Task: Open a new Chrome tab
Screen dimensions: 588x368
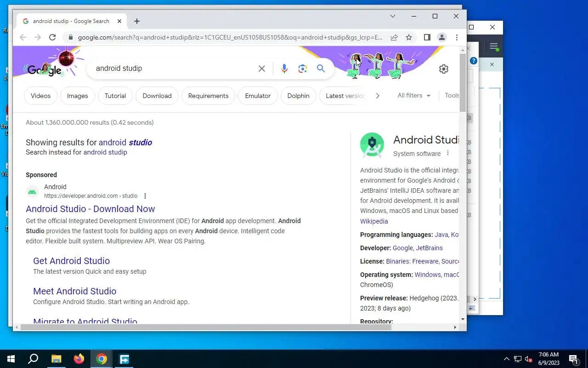Action: 137,21
